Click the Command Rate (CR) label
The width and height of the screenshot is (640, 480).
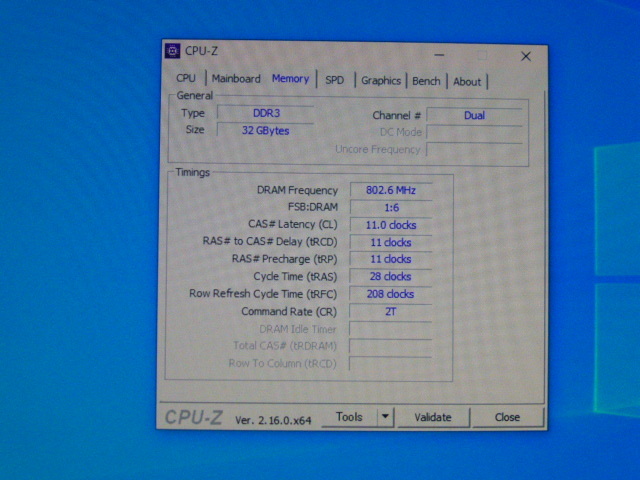coord(289,311)
